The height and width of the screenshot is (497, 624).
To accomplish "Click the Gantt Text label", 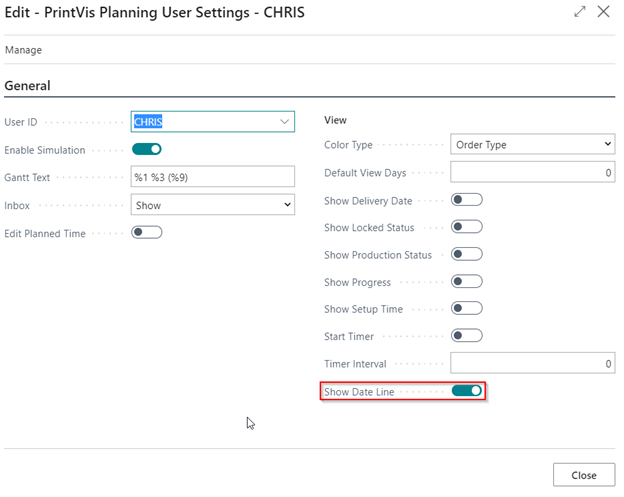I will [x=27, y=177].
